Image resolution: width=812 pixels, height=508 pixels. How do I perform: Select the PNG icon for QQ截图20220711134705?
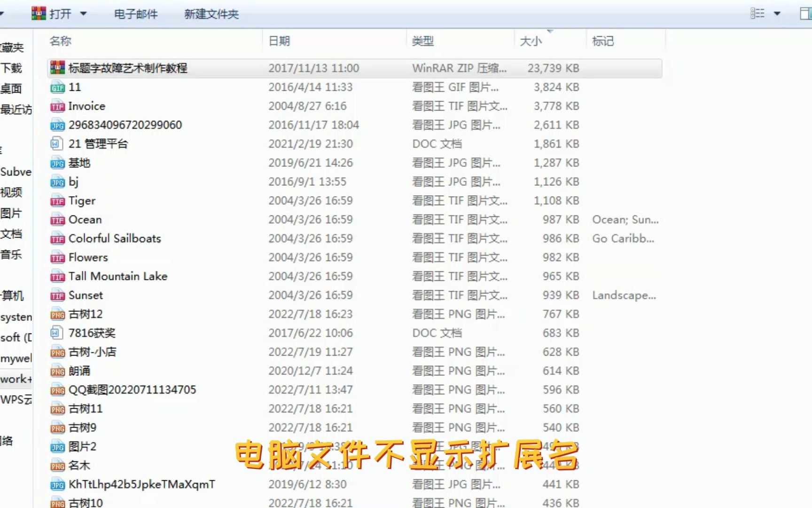point(57,389)
